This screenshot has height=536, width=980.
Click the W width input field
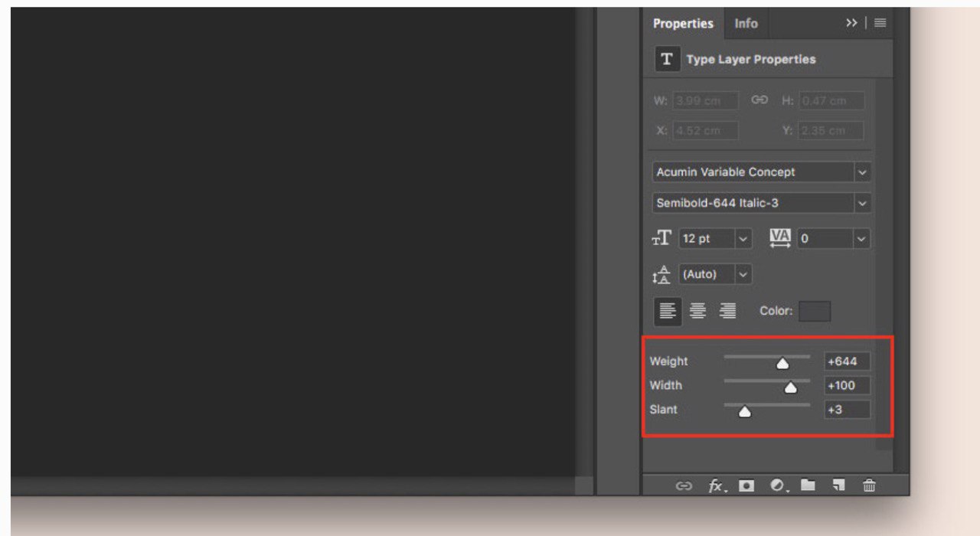coord(706,101)
